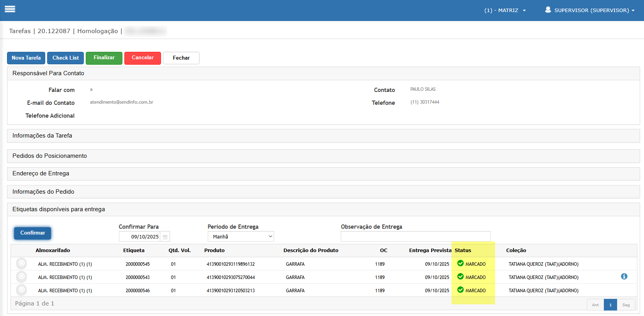Open Período de Entrega dropdown
Viewport: 644px width, 316px height.
tap(241, 237)
